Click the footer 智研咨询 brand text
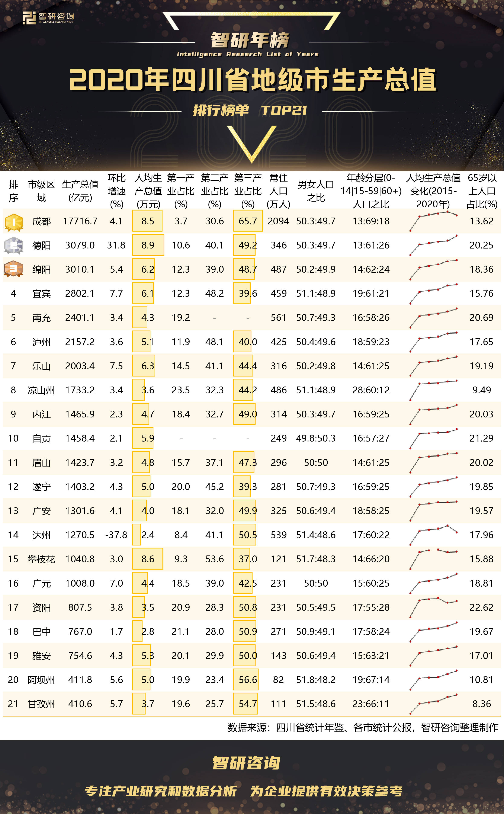This screenshot has width=504, height=814. pos(246,763)
